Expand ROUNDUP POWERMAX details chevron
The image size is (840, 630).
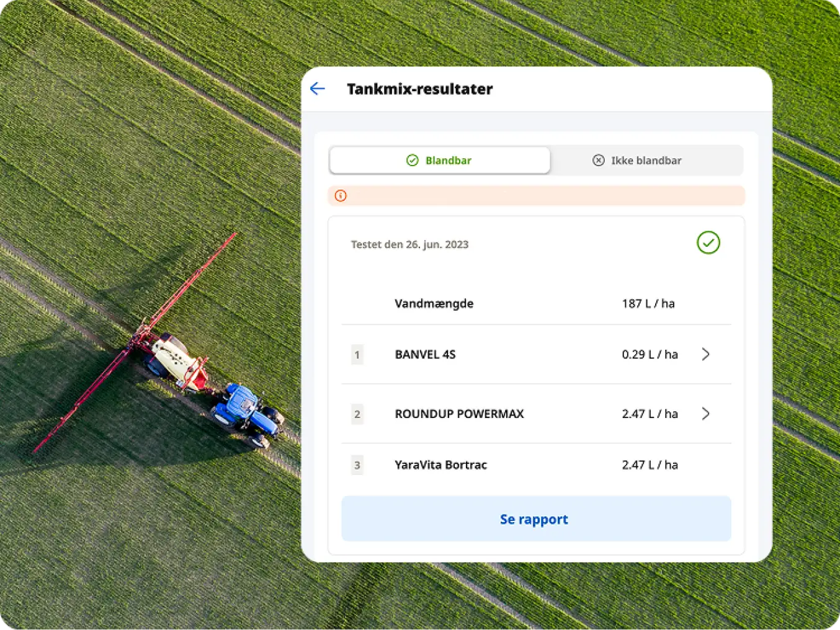click(705, 414)
